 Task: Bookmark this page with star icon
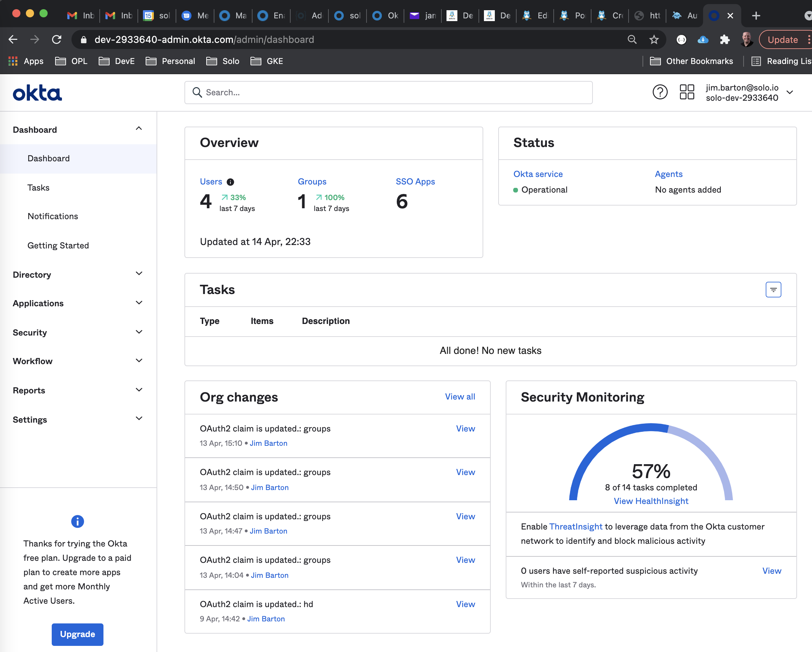[x=654, y=39]
